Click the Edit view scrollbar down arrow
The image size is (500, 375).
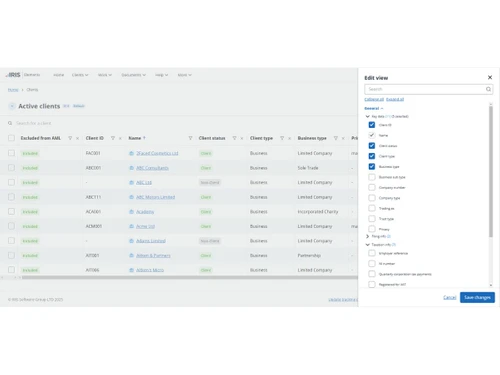click(491, 285)
